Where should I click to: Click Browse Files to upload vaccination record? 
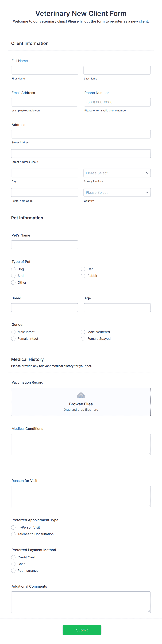point(81,404)
